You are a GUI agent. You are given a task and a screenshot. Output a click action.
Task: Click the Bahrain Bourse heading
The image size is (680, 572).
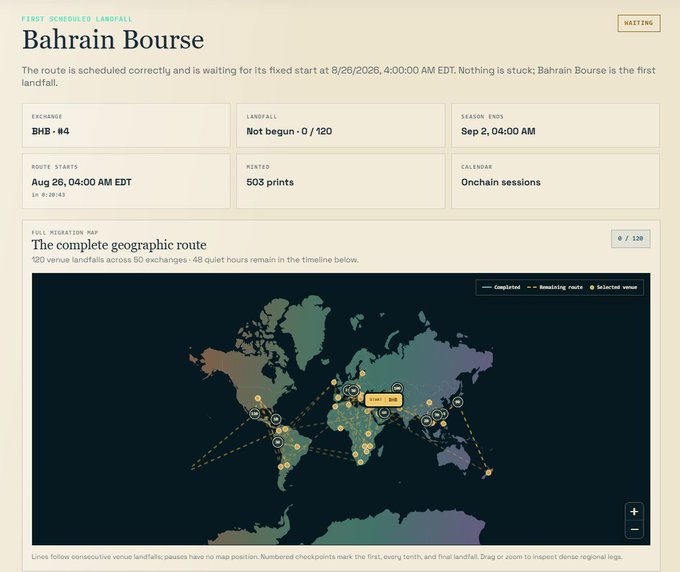point(113,40)
